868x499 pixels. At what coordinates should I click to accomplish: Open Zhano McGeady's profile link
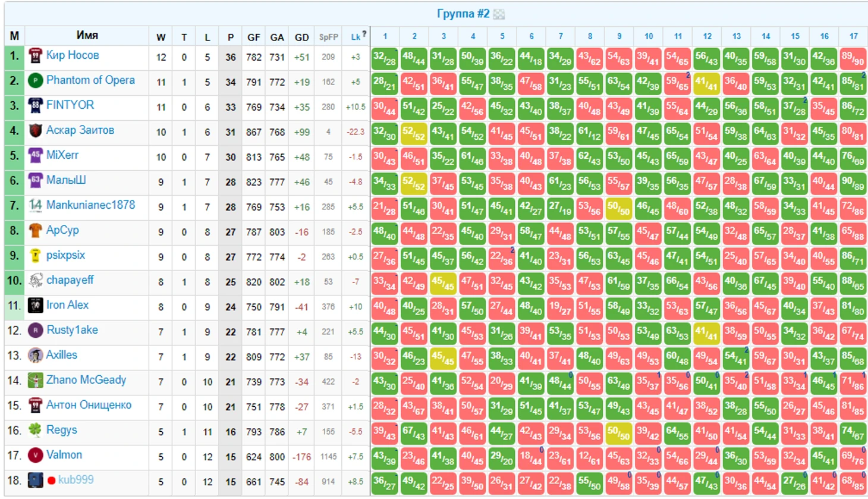click(x=86, y=380)
